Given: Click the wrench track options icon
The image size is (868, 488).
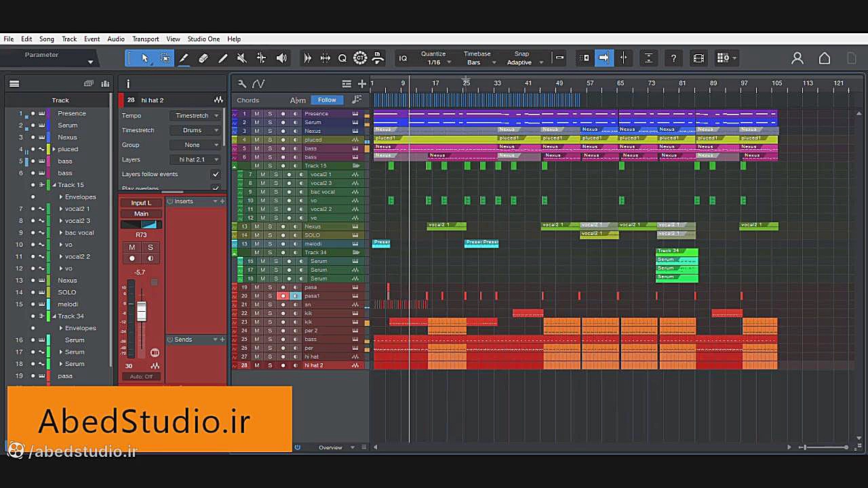Looking at the screenshot, I should (x=241, y=84).
